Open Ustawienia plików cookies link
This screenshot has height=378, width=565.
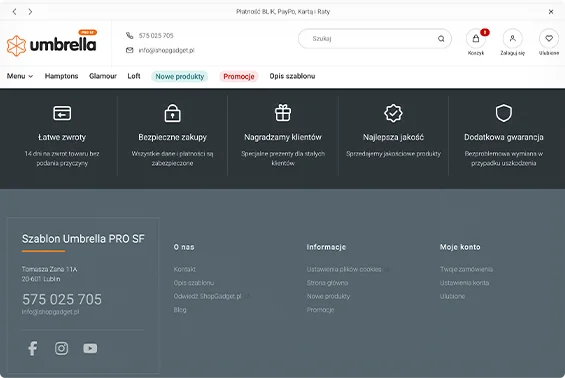coord(344,269)
